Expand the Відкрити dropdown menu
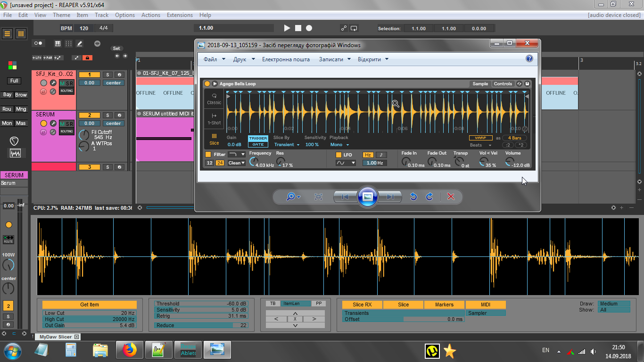The width and height of the screenshot is (644, 362). pyautogui.click(x=373, y=59)
